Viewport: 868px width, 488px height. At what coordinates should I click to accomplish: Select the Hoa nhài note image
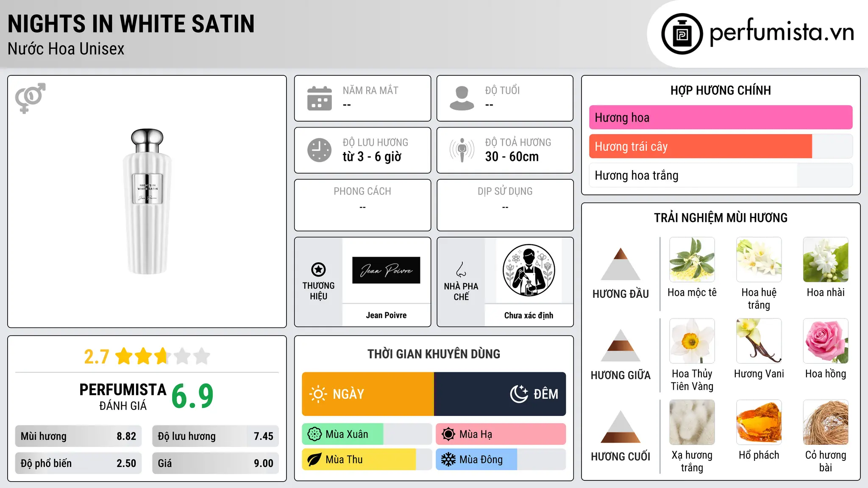coord(826,260)
